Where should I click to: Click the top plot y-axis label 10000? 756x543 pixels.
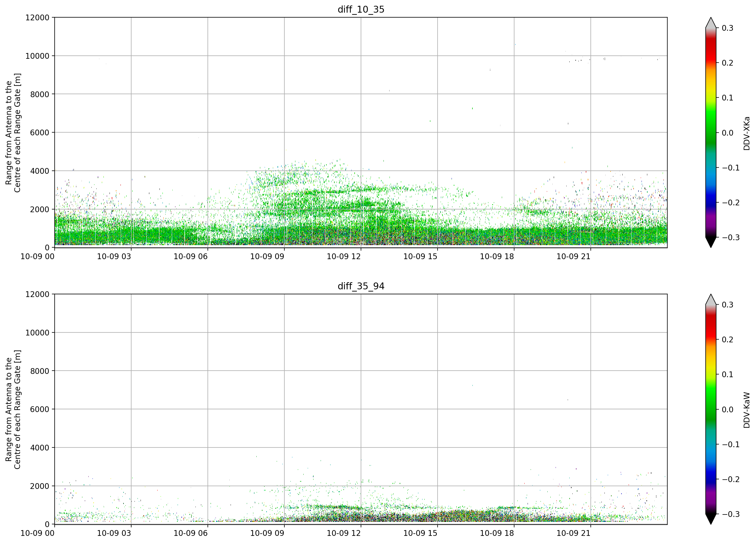[37, 56]
